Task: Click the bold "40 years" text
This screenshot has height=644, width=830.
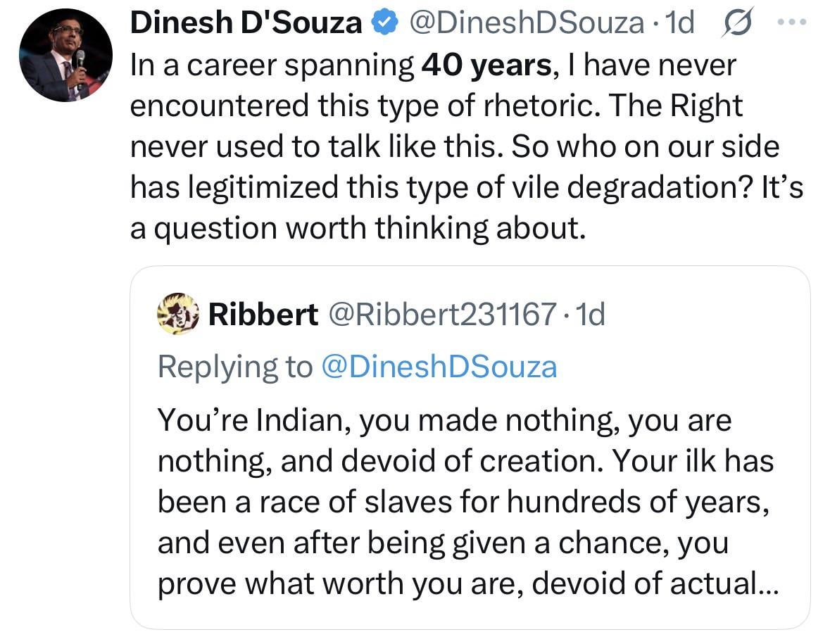Action: [x=486, y=65]
